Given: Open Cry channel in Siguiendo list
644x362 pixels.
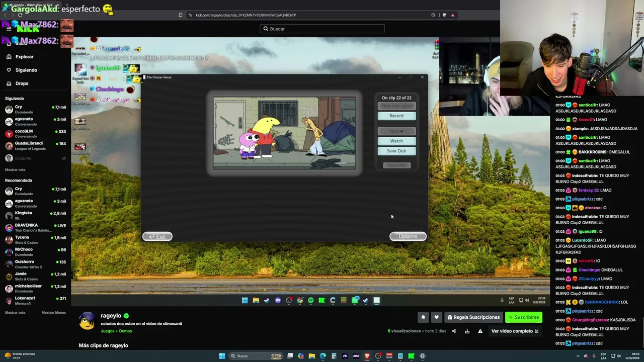Looking at the screenshot, I should (x=35, y=109).
